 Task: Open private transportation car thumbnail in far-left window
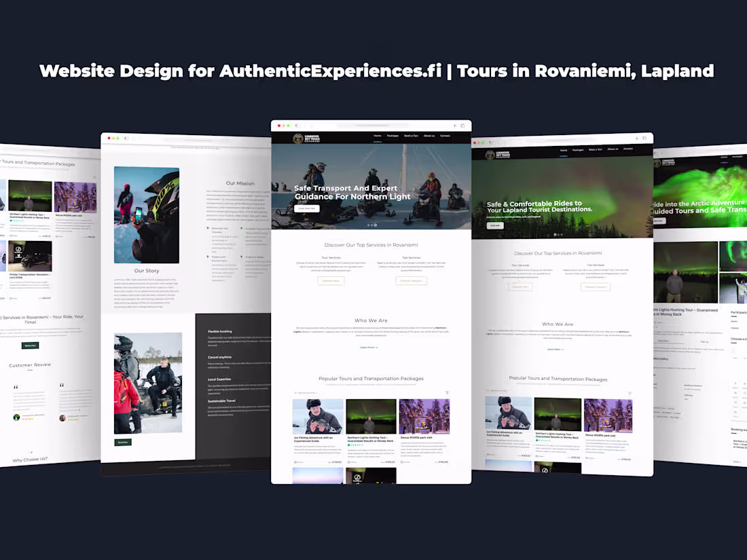[x=30, y=256]
